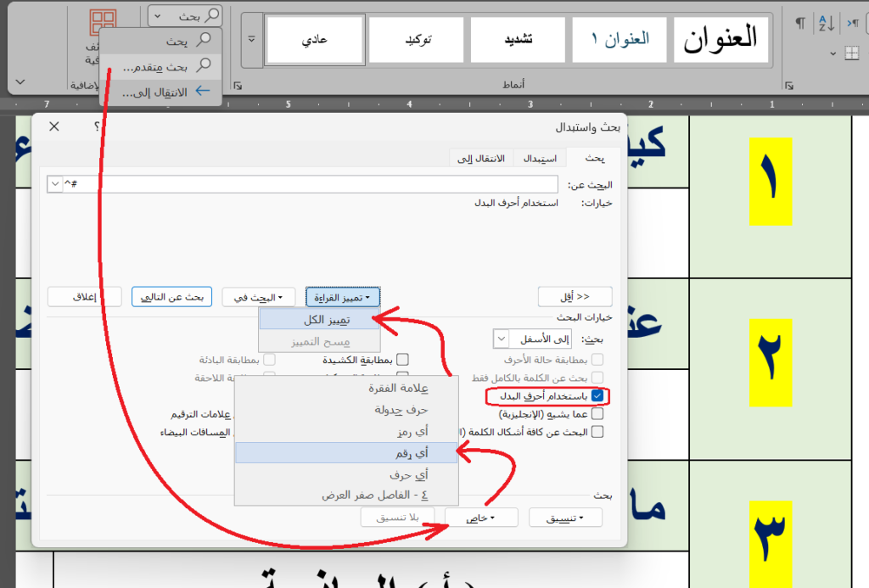Expand the styles gallery more arrow

tap(251, 39)
